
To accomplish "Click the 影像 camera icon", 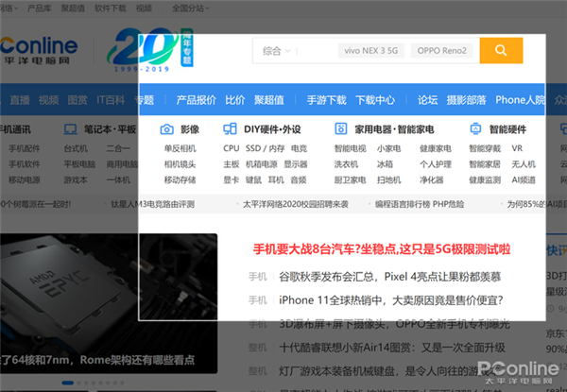I will tap(166, 129).
